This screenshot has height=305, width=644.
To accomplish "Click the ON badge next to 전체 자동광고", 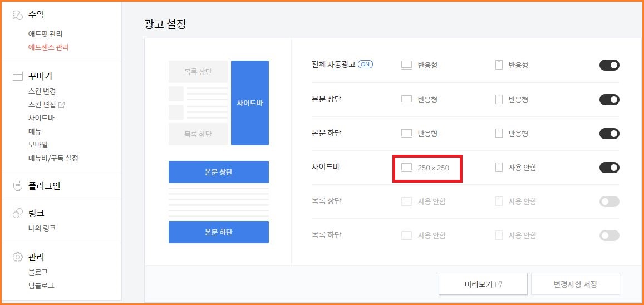I will point(365,65).
